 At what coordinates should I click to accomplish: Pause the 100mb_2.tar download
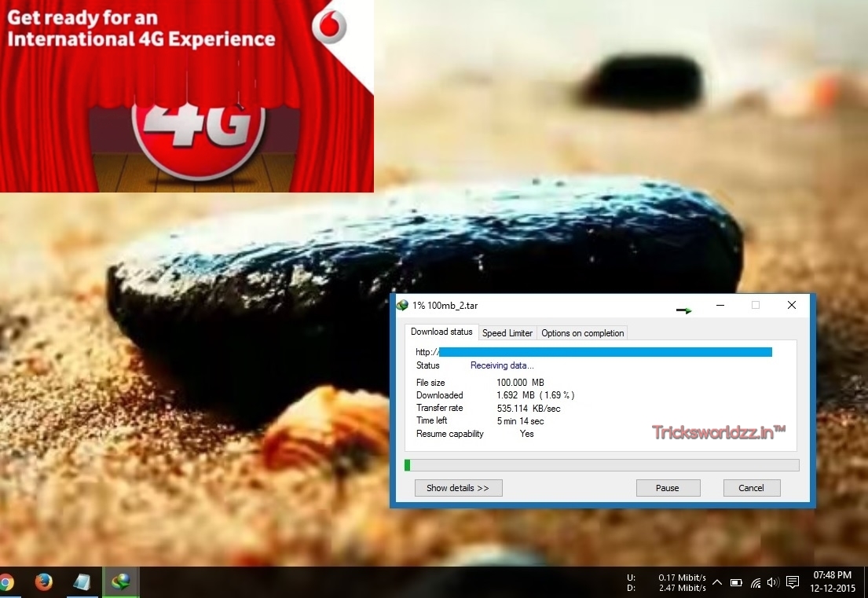[x=668, y=488]
